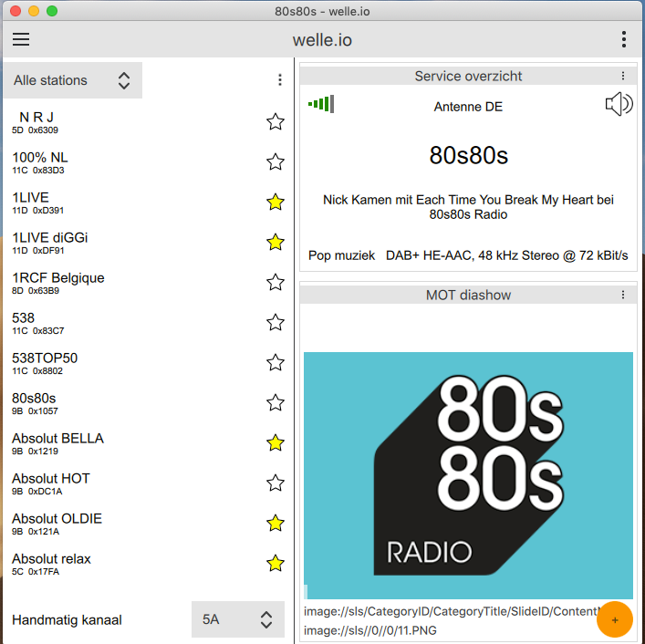Image resolution: width=645 pixels, height=644 pixels.
Task: Favorite the 1RCF Belgique station
Action: [276, 282]
